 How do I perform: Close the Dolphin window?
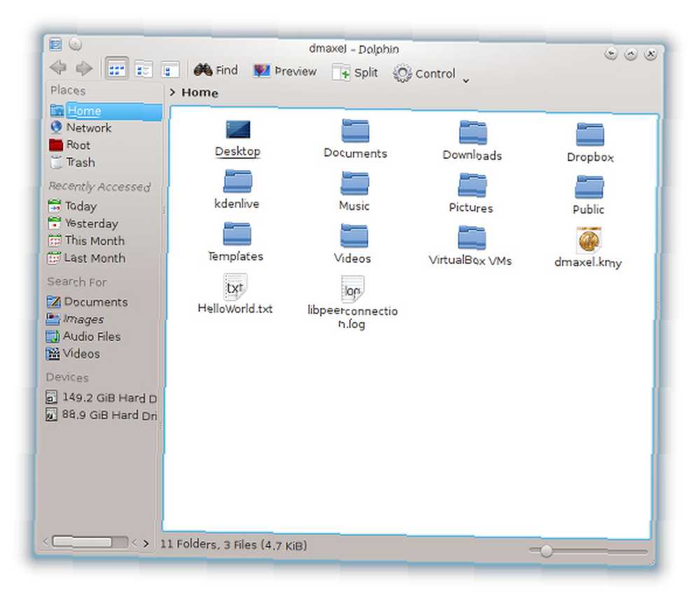[x=651, y=55]
